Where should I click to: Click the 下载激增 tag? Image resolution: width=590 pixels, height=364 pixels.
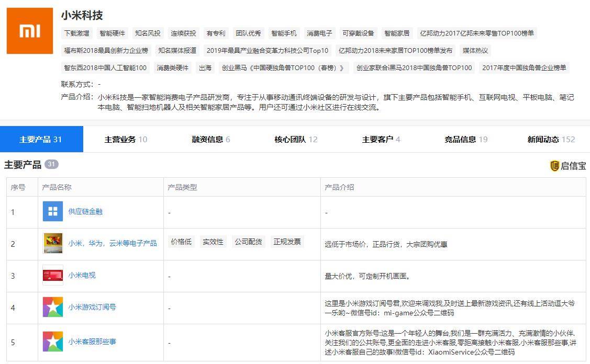[77, 33]
